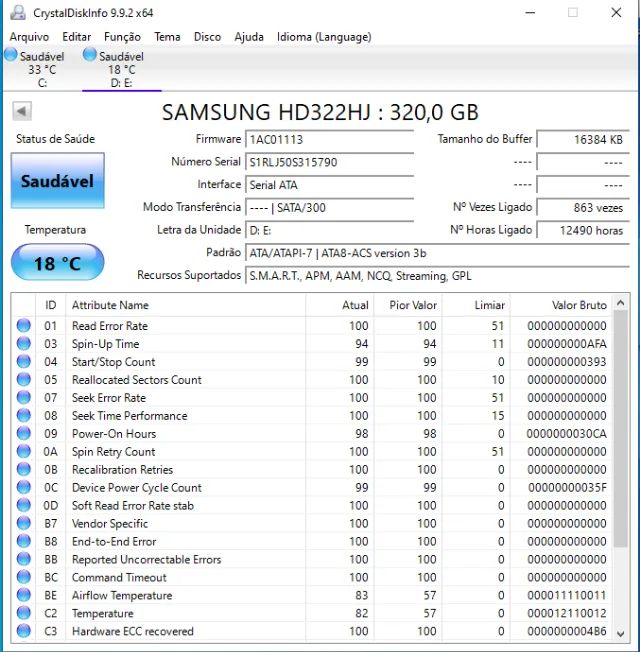Click the power-on count 863 vezes

coord(583,207)
